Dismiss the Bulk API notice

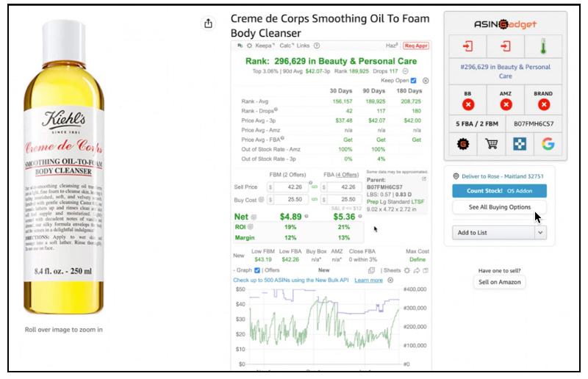coord(390,281)
